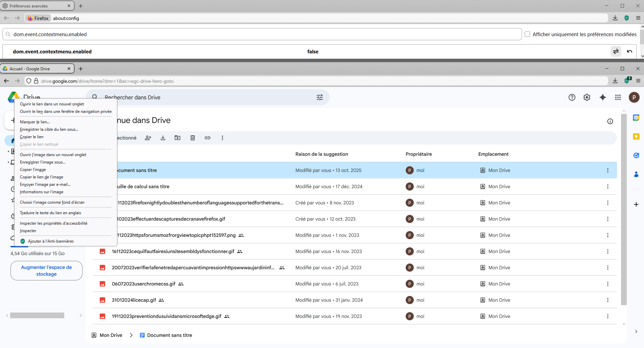Image resolution: width=644 pixels, height=348 pixels.
Task: Click the Copy link icon in the toolbar
Action: [208, 138]
